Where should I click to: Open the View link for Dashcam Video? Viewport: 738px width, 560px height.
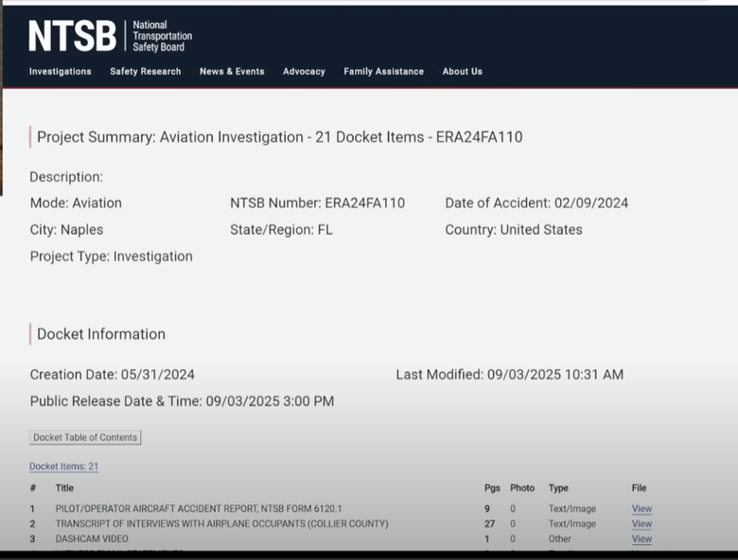coord(641,539)
